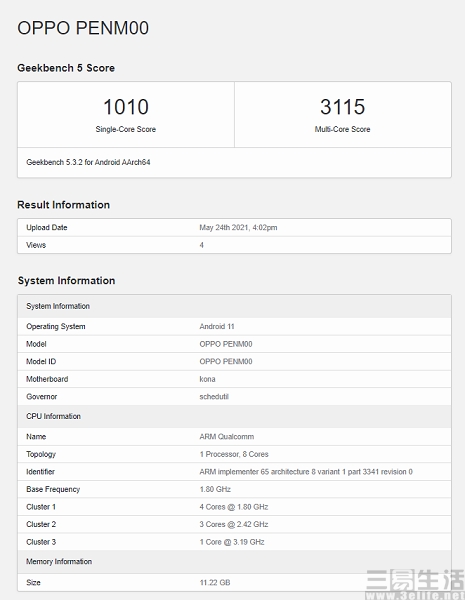Click the Memory Information table header row
Image resolution: width=465 pixels, height=600 pixels.
tap(234, 562)
